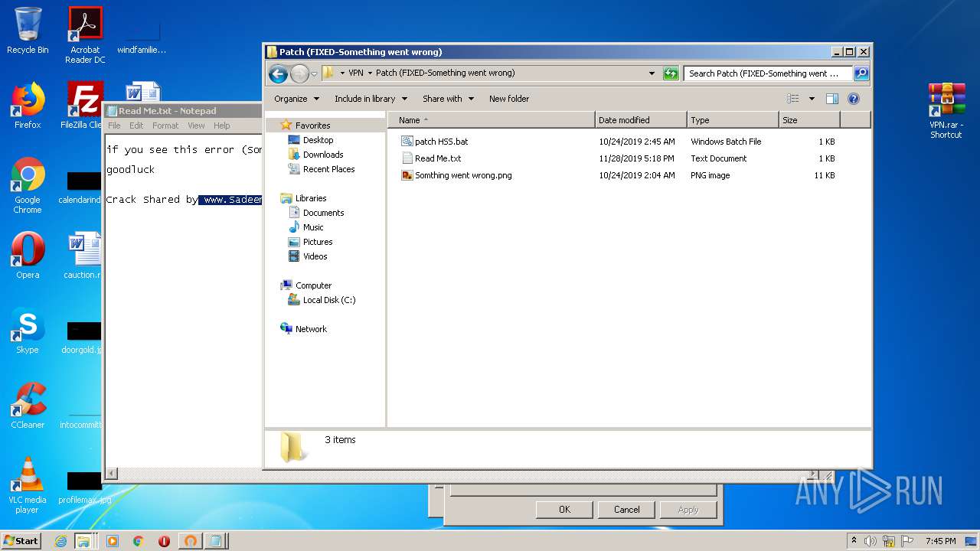Open Notepad Format menu

pos(165,126)
